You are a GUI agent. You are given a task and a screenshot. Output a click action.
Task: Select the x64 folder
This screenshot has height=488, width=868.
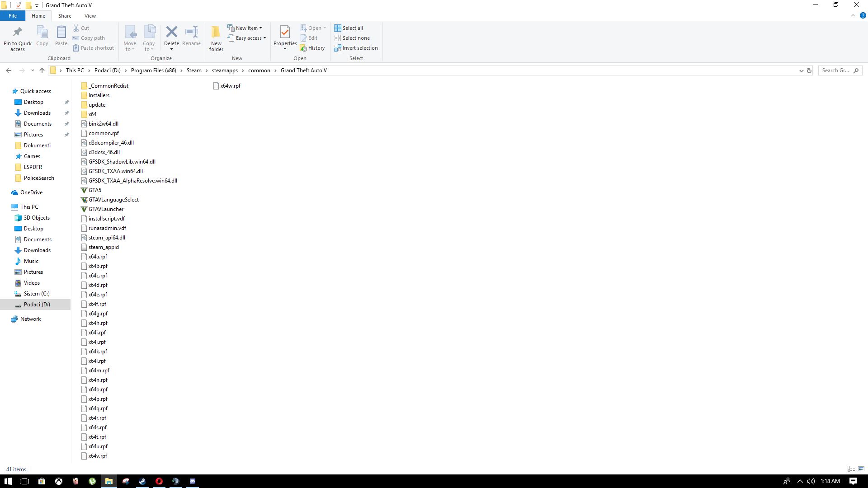click(x=89, y=114)
